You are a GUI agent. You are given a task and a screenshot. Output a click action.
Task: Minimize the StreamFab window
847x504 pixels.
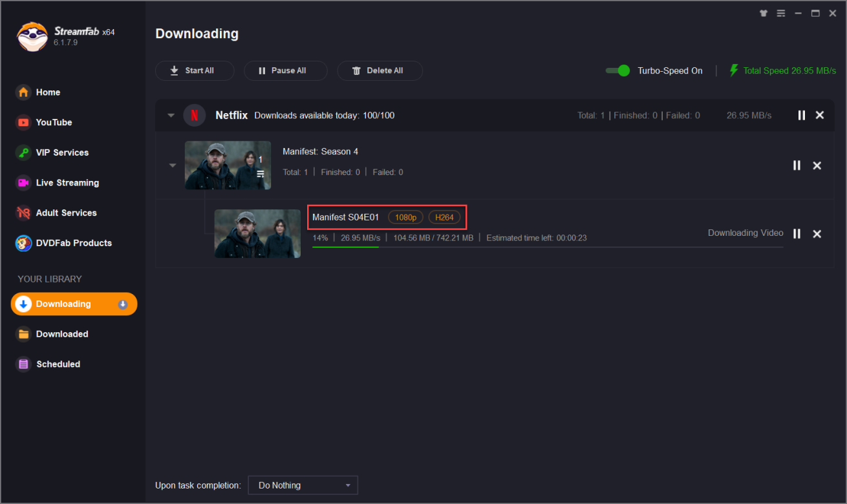799,13
